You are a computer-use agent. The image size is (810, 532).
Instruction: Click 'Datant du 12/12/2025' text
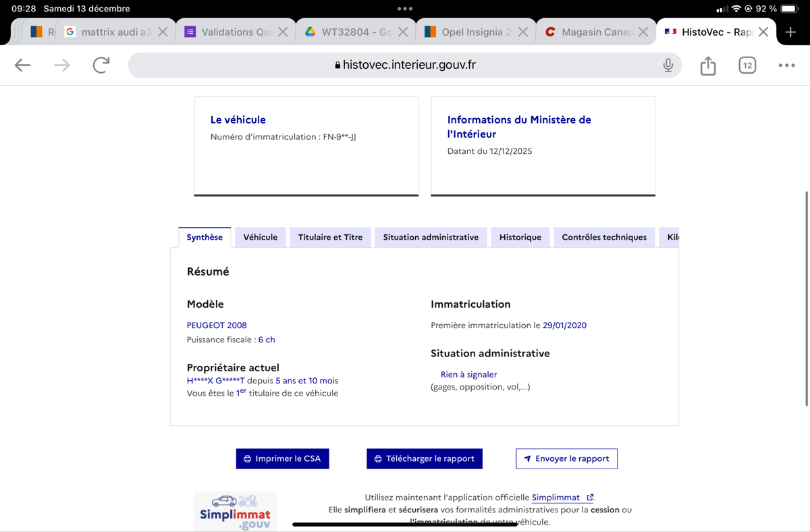(x=490, y=151)
